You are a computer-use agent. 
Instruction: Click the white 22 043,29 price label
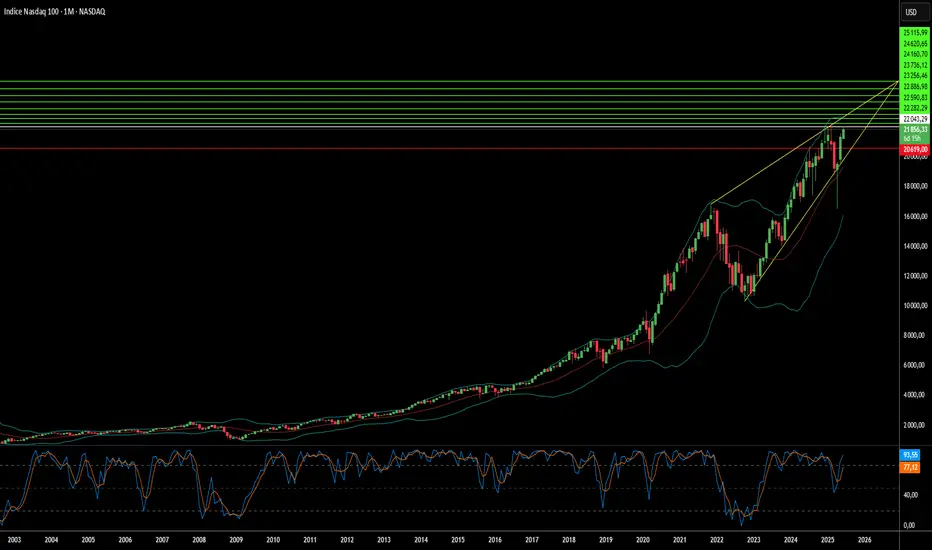pos(915,119)
